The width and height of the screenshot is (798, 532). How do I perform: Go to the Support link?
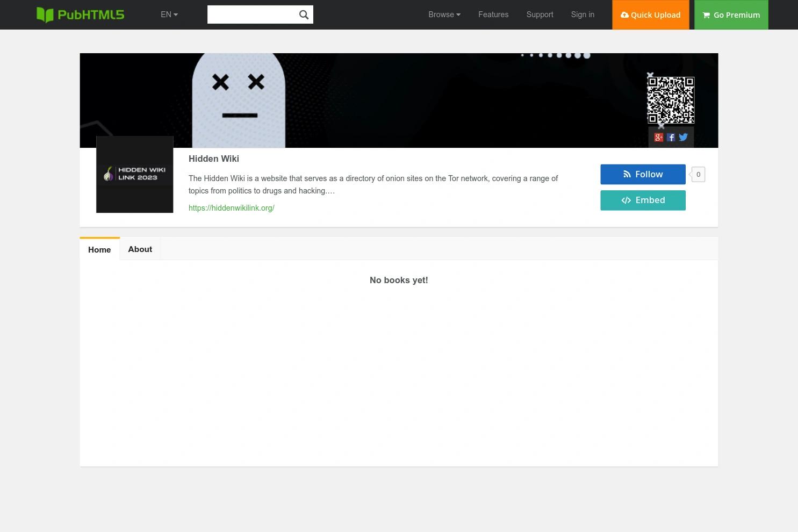[x=540, y=15]
